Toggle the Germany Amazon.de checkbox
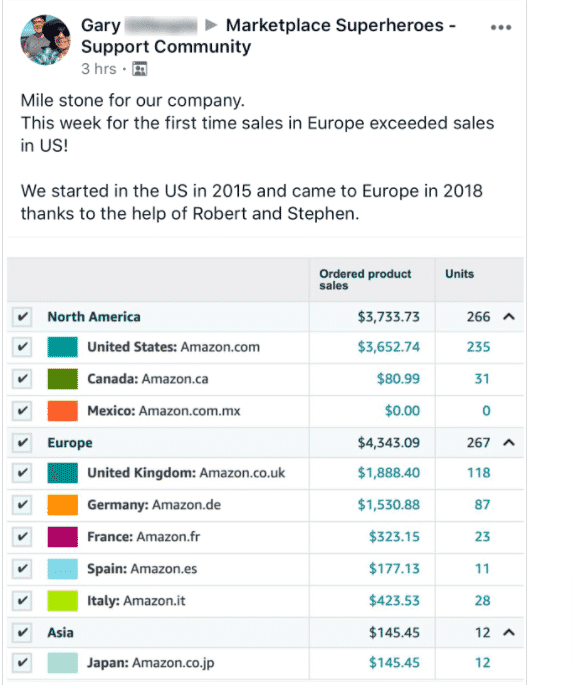573x685 pixels. (x=22, y=505)
